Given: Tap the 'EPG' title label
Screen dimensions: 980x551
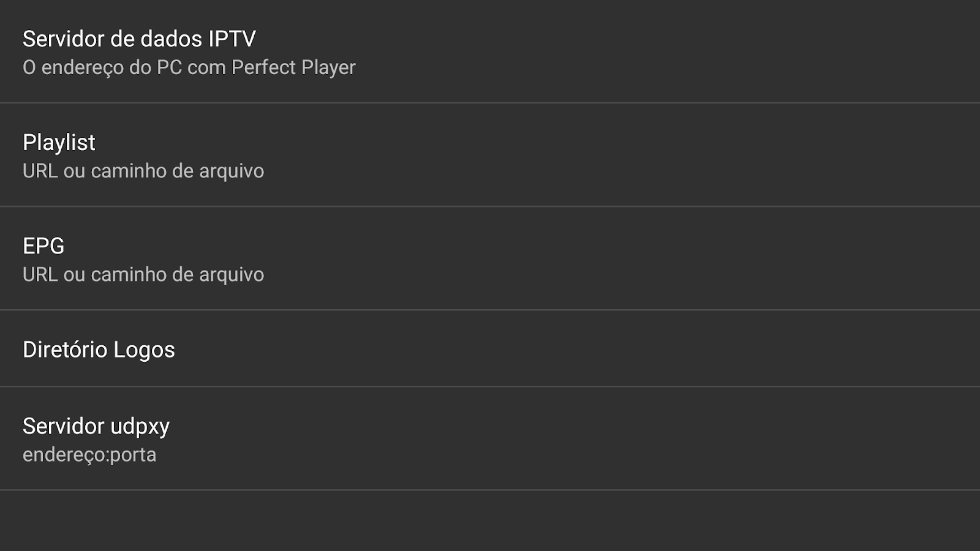Looking at the screenshot, I should pos(43,246).
